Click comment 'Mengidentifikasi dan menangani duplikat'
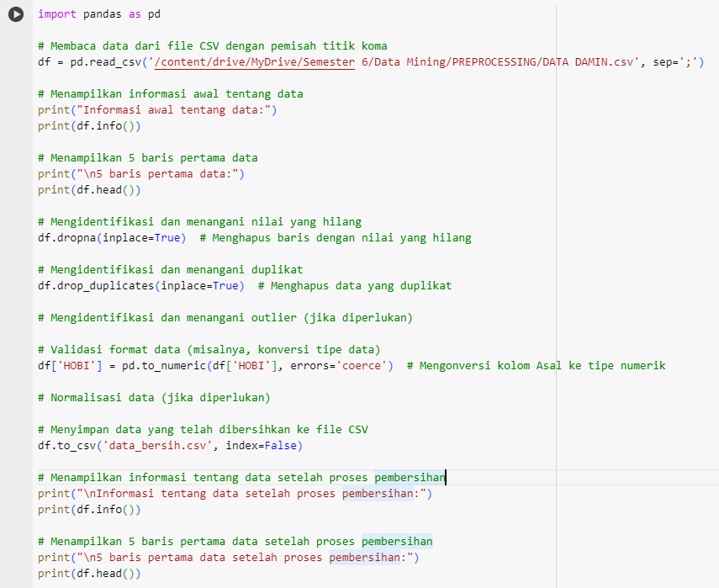Image resolution: width=719 pixels, height=588 pixels. point(171,270)
